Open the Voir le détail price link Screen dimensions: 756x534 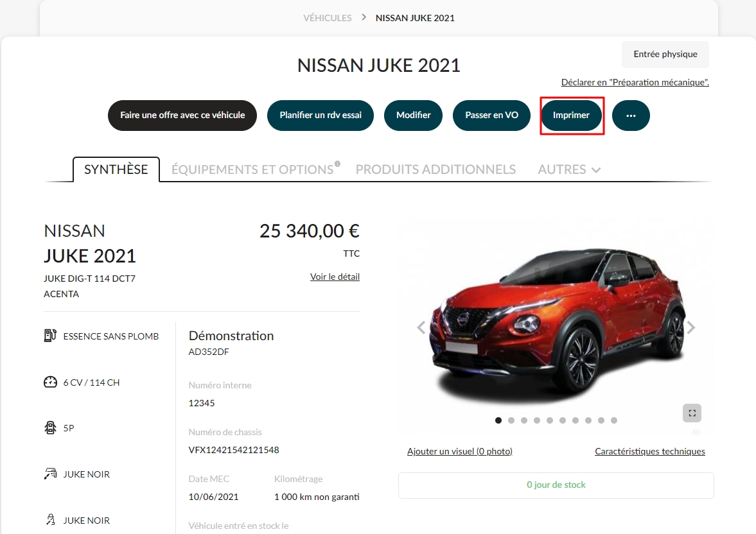click(335, 277)
